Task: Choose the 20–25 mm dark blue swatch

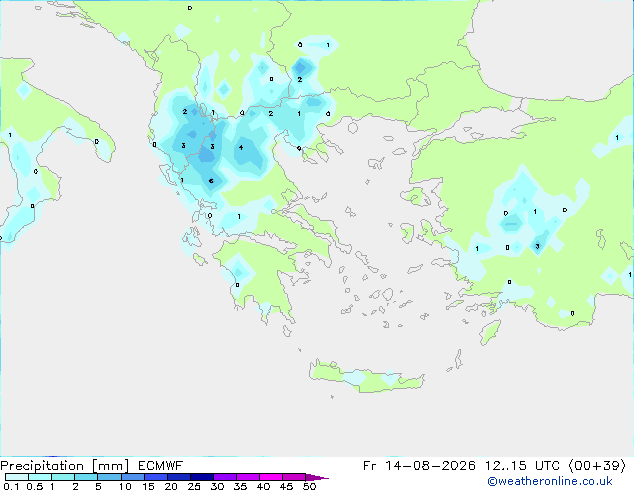Action: (179, 477)
